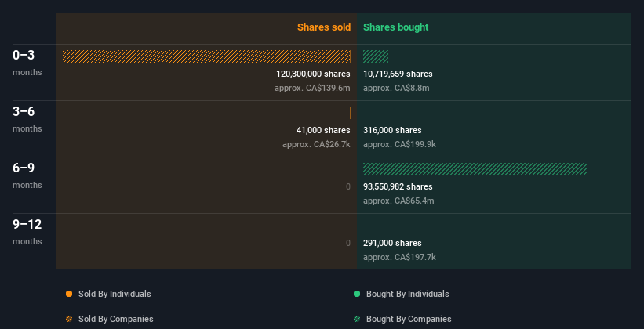Click the 0–3 months orange shares sold bar

[x=206, y=56]
